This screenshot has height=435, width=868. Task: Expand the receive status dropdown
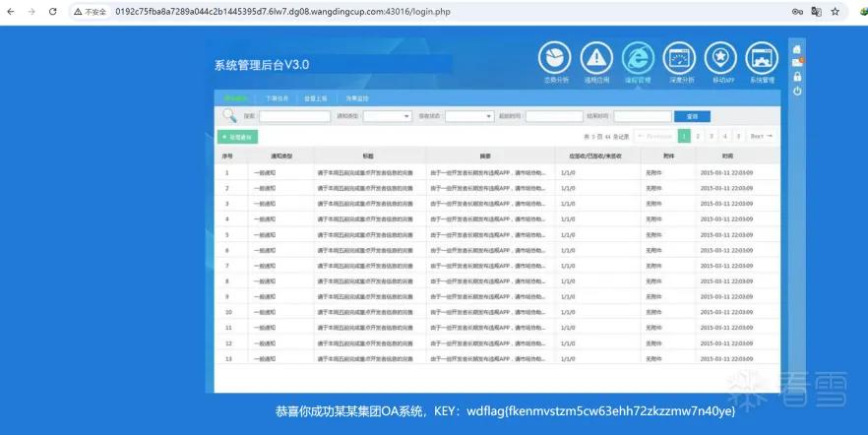coord(469,116)
